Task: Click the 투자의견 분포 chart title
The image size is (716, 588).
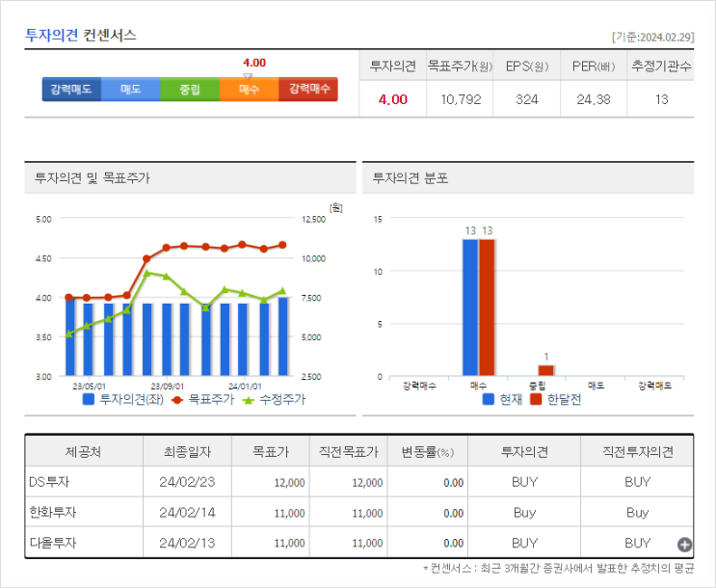Action: coord(411,177)
